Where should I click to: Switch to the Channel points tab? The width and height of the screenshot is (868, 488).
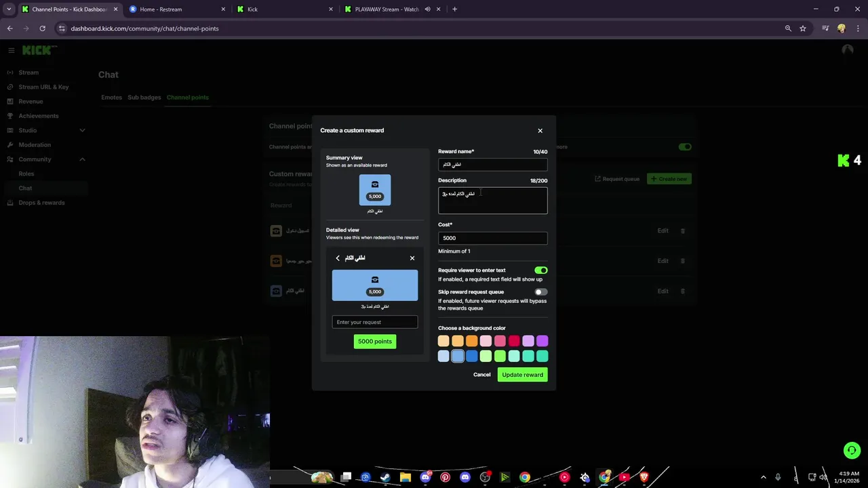click(x=188, y=98)
